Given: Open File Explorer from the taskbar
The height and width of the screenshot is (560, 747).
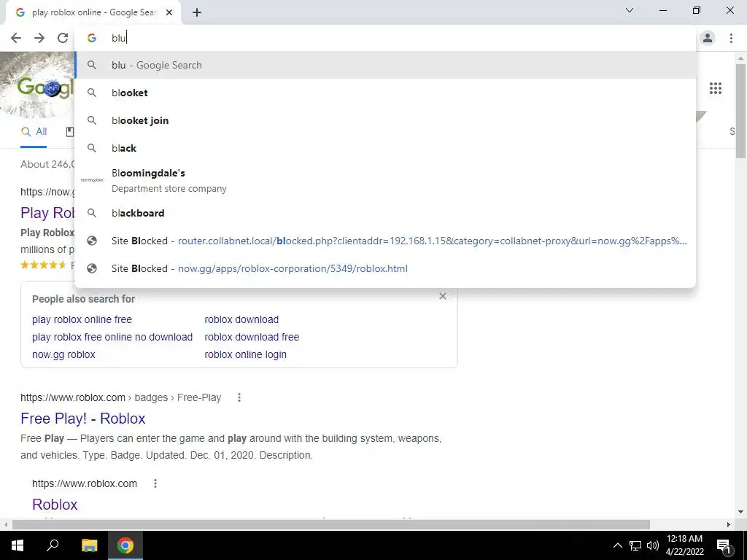Looking at the screenshot, I should (89, 545).
